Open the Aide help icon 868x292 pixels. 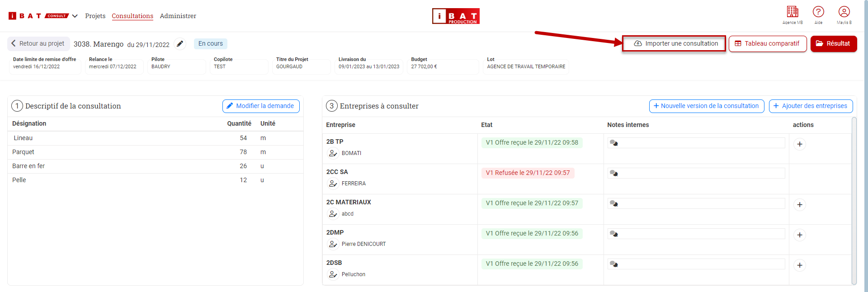point(818,12)
